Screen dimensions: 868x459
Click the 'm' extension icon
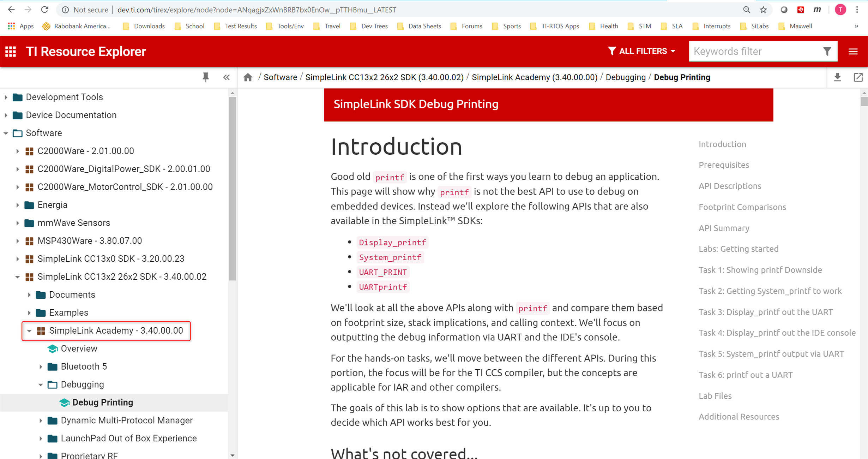817,10
